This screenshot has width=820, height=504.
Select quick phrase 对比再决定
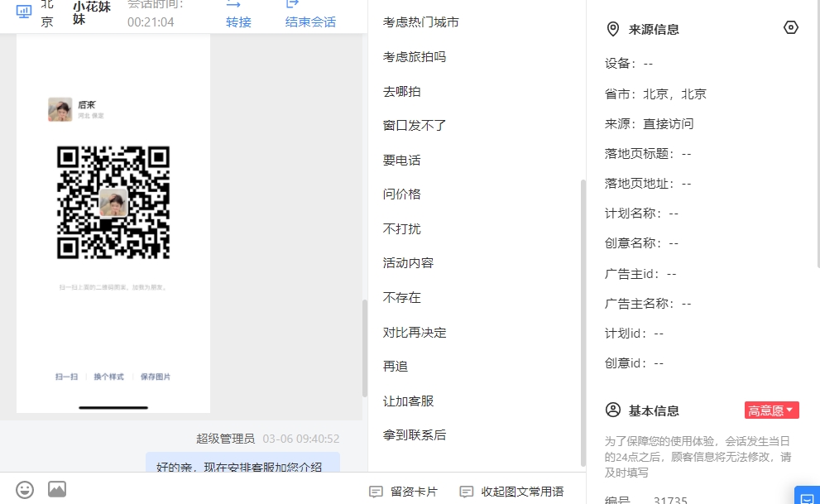pyautogui.click(x=415, y=332)
